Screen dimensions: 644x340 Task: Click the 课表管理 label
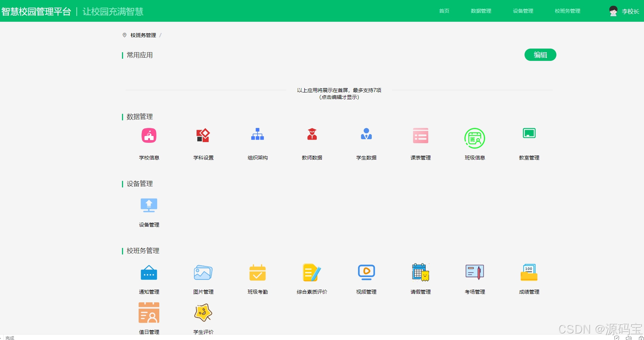coord(421,158)
